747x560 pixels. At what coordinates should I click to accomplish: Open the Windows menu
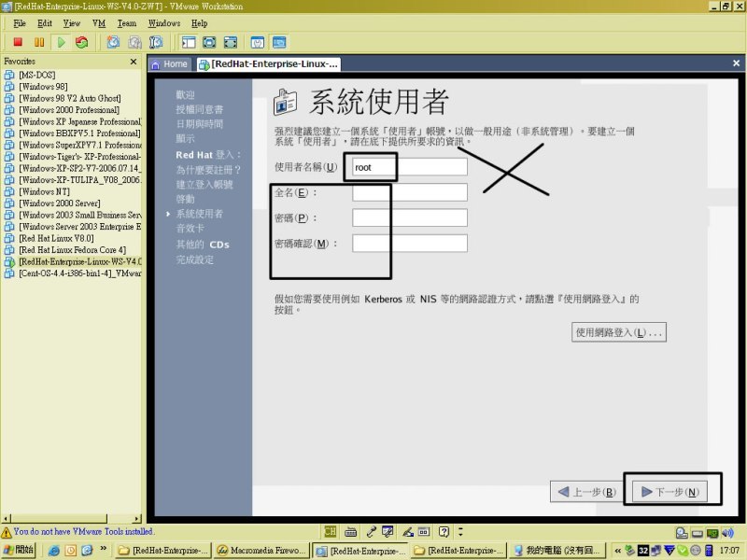[x=164, y=23]
